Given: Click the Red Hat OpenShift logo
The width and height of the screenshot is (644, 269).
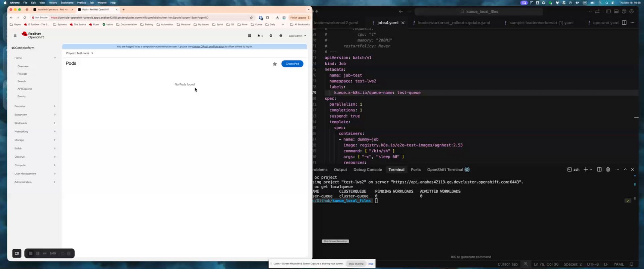Looking at the screenshot, I should tap(33, 35).
